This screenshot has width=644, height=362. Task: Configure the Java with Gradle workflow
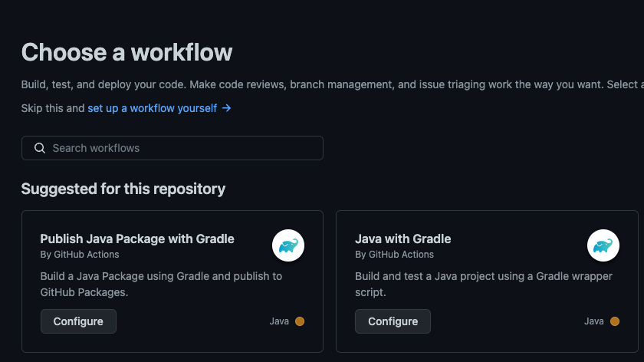(x=393, y=321)
